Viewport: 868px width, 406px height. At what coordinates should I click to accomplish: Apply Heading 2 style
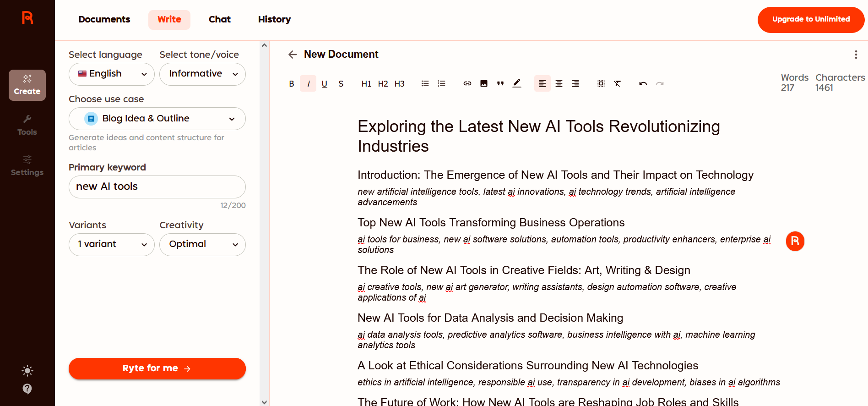coord(383,84)
